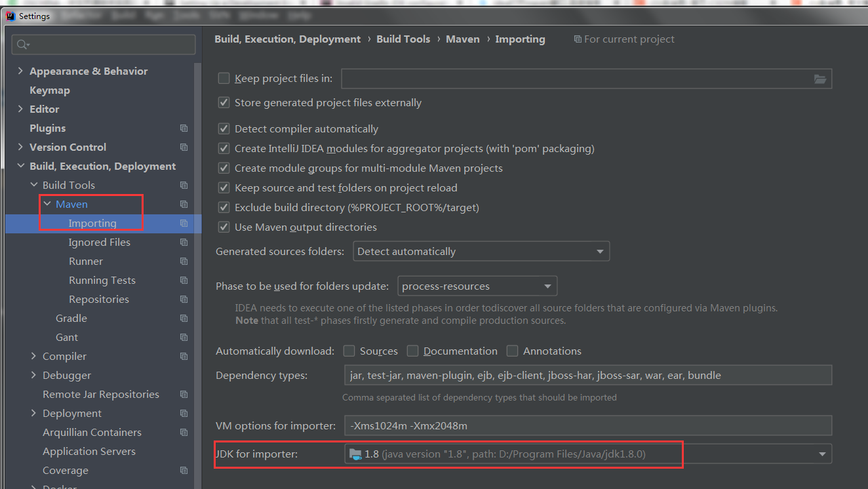Click project-level icon beside Importing
The width and height of the screenshot is (868, 489).
(184, 224)
